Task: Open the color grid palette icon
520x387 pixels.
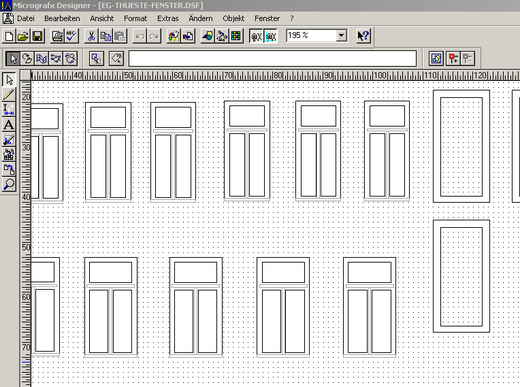Action: (236, 36)
